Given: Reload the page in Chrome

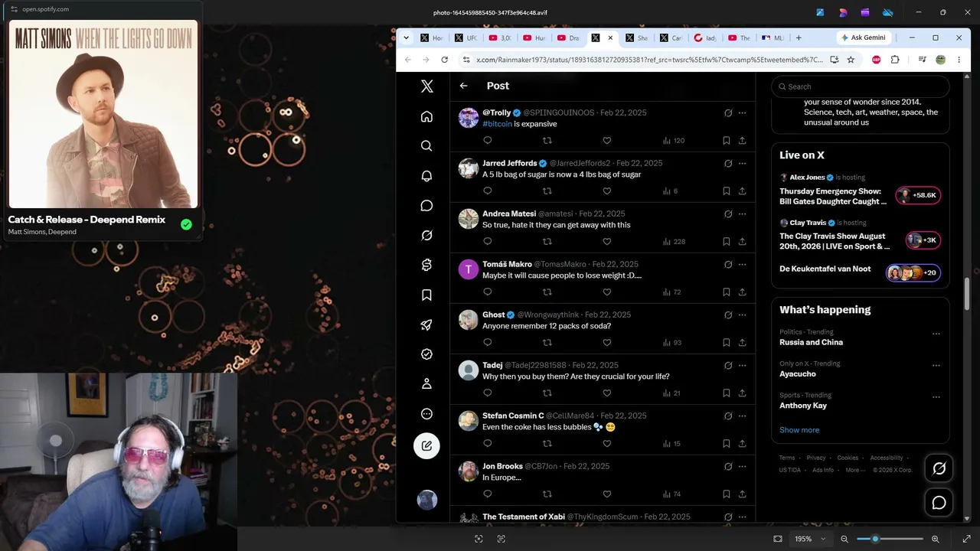Looking at the screenshot, I should (x=444, y=60).
